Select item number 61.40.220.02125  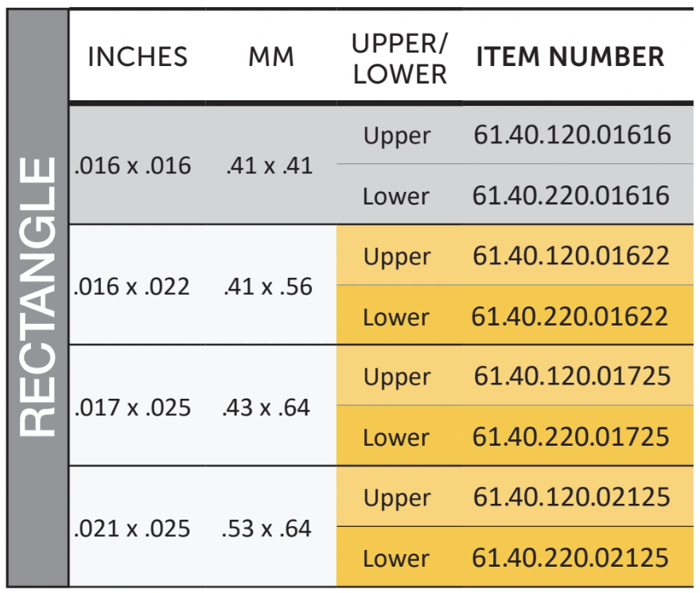(570, 558)
